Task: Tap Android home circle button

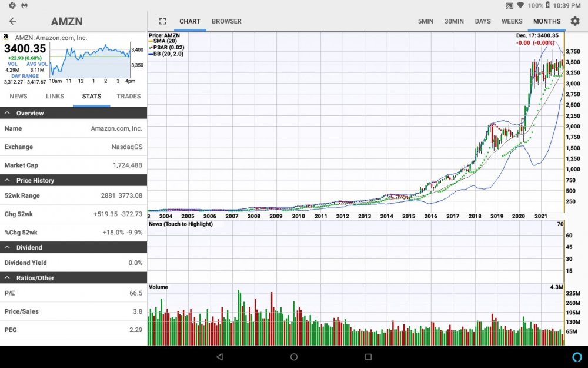Action: [294, 357]
